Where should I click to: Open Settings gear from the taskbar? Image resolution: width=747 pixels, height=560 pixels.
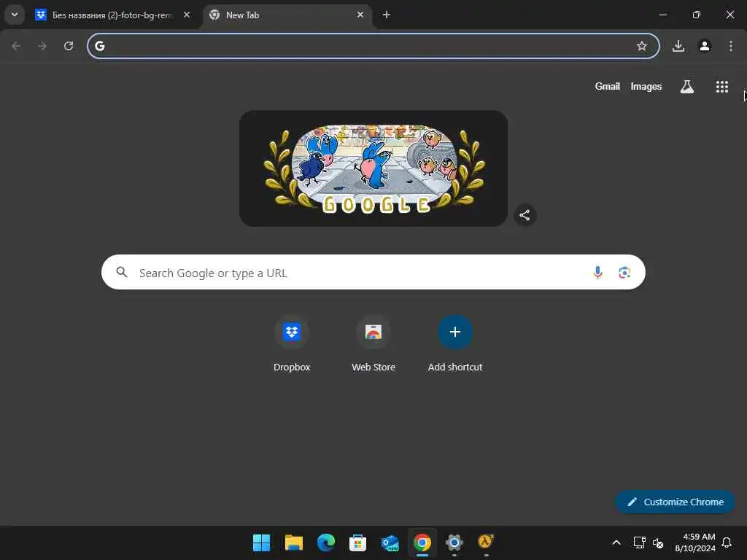(x=454, y=542)
